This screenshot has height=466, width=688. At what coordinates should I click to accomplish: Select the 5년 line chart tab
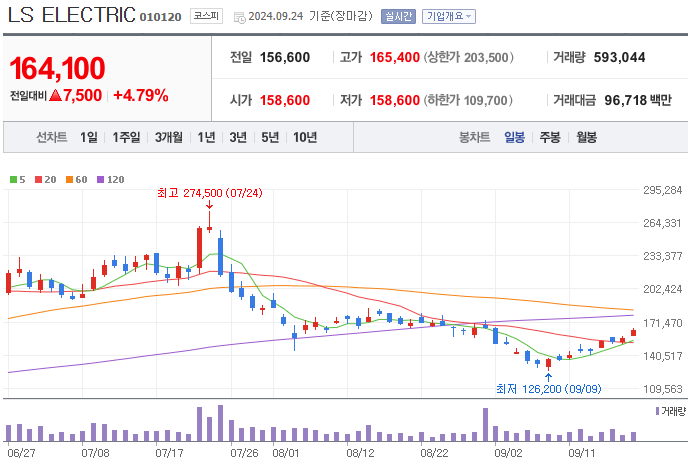270,137
